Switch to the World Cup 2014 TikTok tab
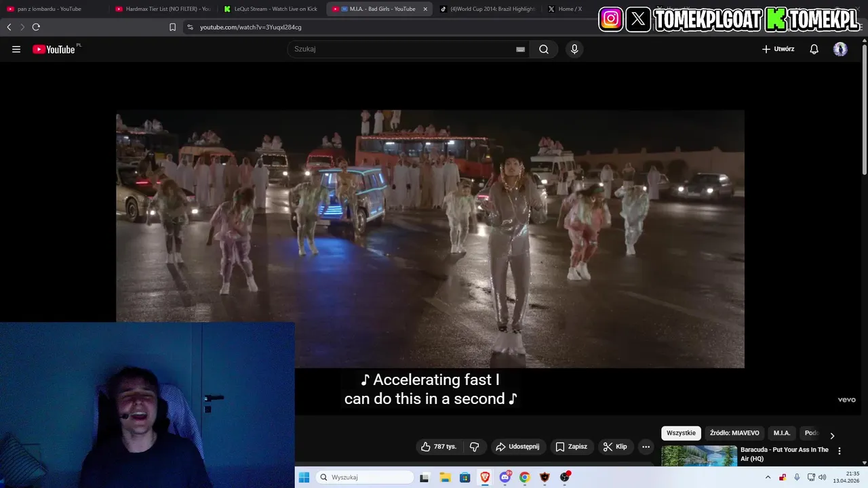 pos(488,9)
